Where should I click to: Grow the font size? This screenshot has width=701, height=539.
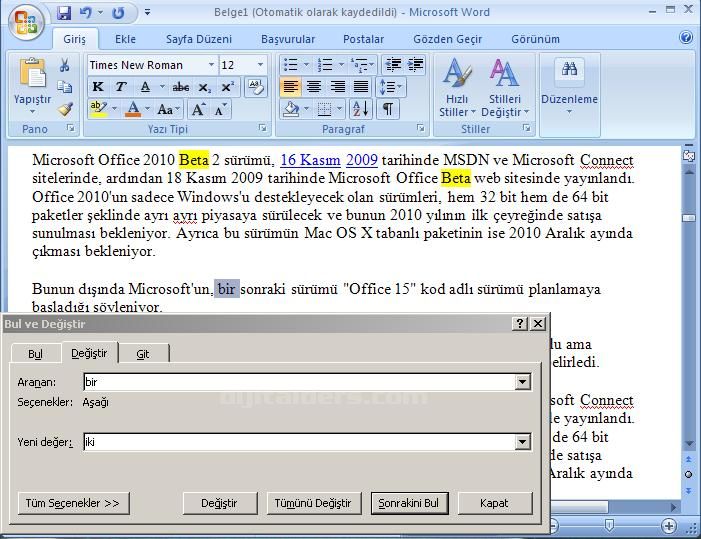198,109
